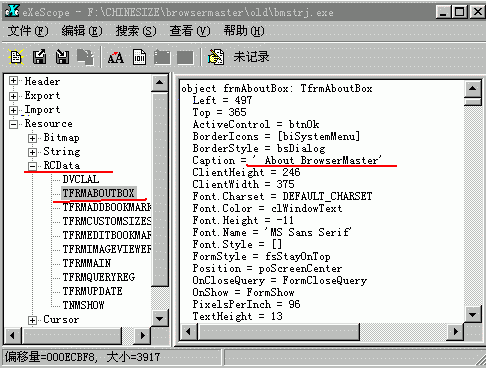Click the greyed copy resource icon
This screenshot has height=368, width=486.
click(x=85, y=57)
